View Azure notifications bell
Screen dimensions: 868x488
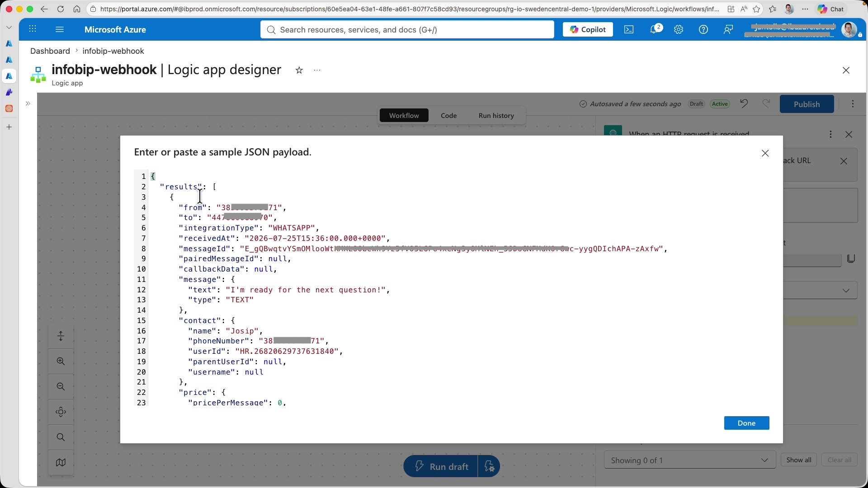coord(655,29)
